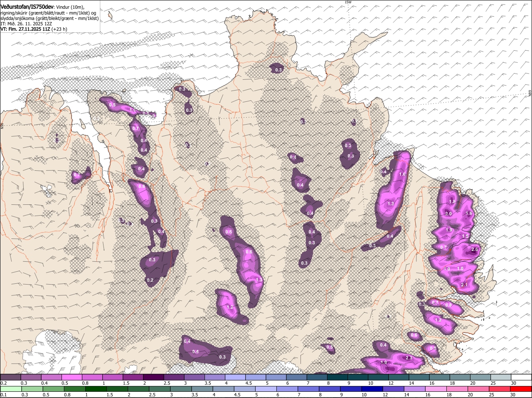Screen dimensions: 532x398
Task: Click the pale green lower swatch between 0.1 and 0.3
Action: click(x=10, y=389)
